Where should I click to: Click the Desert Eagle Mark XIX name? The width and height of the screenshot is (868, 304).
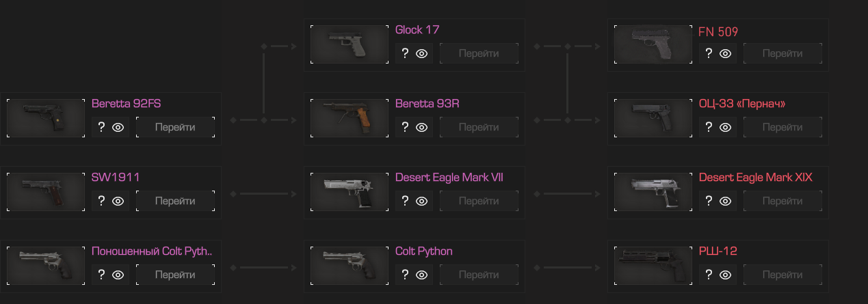(x=756, y=178)
